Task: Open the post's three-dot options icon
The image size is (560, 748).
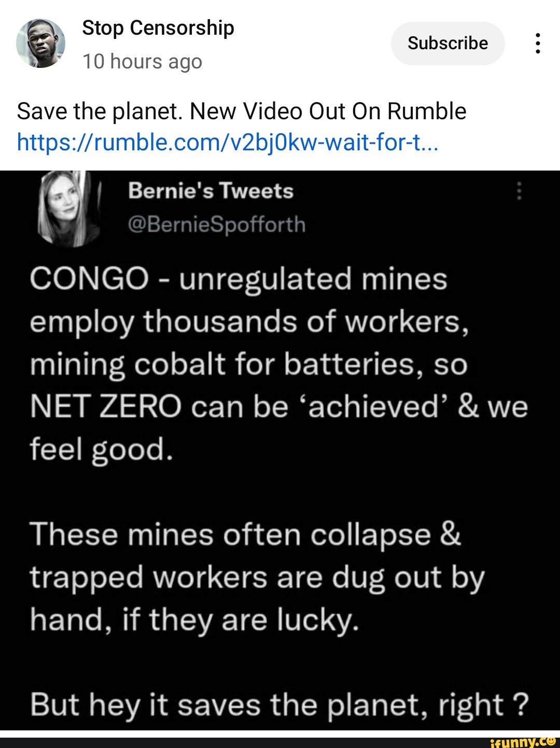Action: (538, 43)
